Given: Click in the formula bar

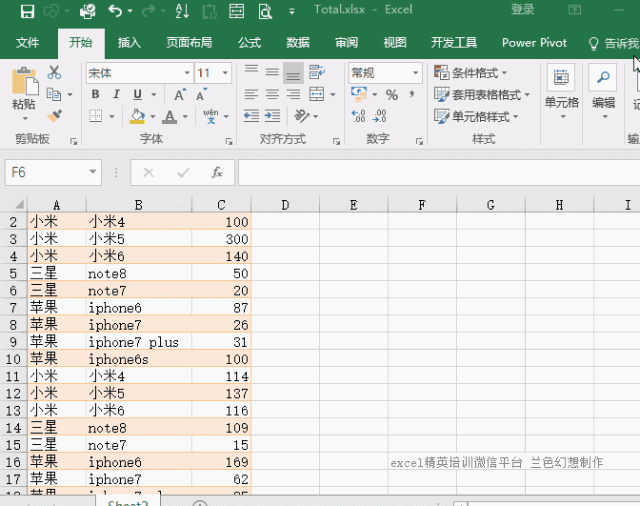Looking at the screenshot, I should (x=439, y=173).
